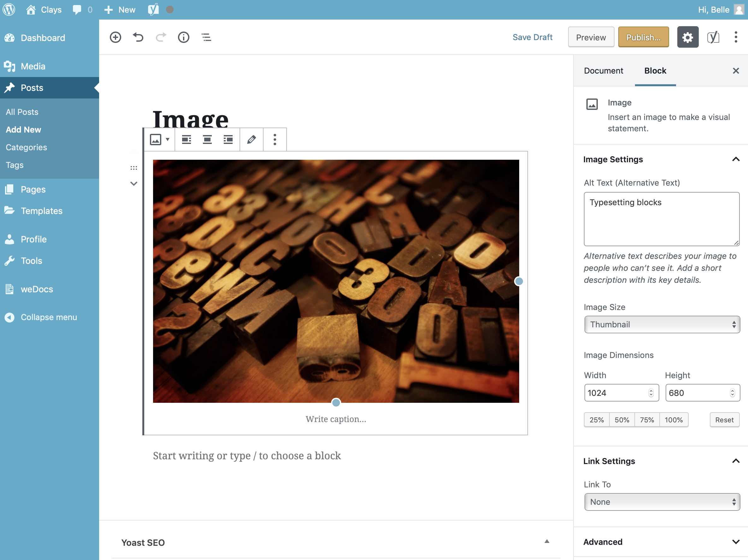This screenshot has height=560, width=748.
Task: Toggle the settings gear sidebar
Action: 687,37
